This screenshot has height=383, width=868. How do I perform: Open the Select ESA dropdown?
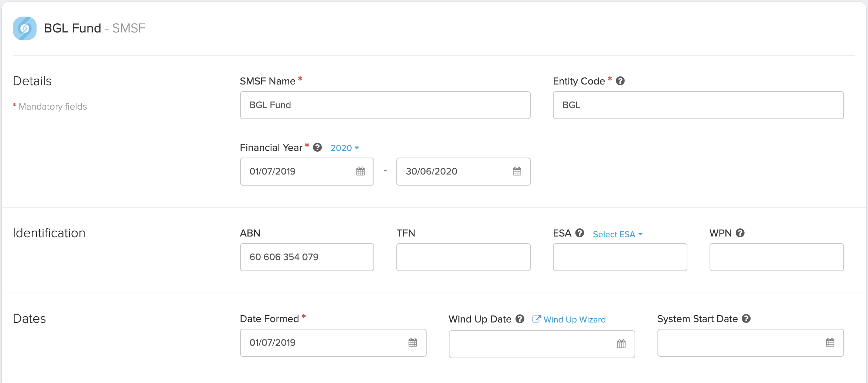pyautogui.click(x=618, y=234)
